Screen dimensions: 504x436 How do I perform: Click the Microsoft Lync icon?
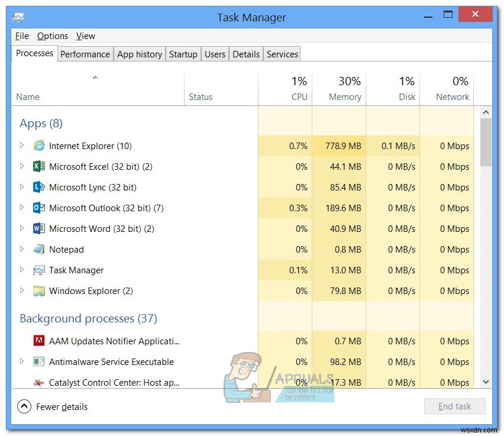click(38, 187)
